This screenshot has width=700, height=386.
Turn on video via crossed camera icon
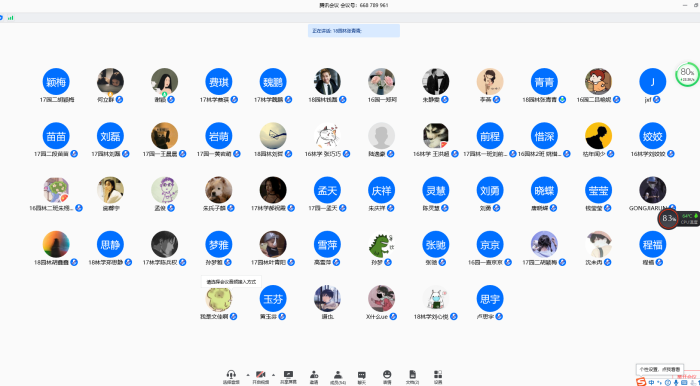(261, 377)
